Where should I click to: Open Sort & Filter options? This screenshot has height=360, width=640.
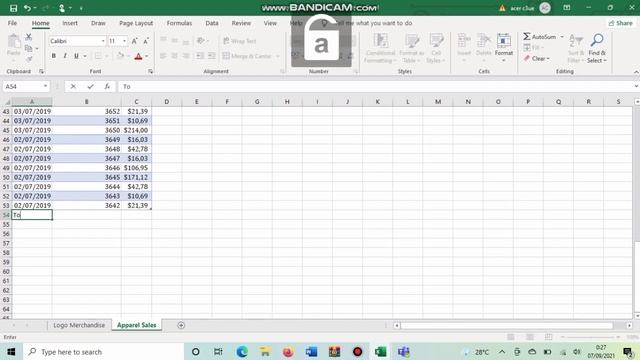click(x=575, y=48)
